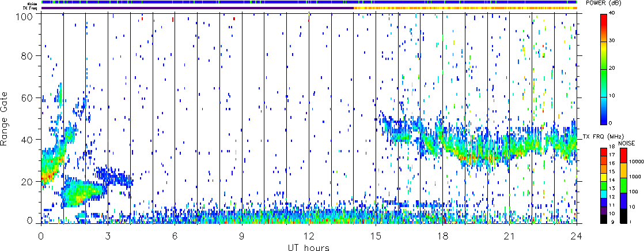Click the 21 tick label on the UT hours axis
Viewport: 644px width, 251px height.
click(510, 235)
